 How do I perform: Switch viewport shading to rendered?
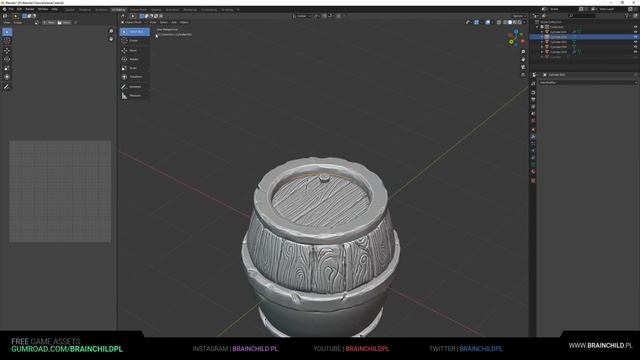pyautogui.click(x=520, y=22)
